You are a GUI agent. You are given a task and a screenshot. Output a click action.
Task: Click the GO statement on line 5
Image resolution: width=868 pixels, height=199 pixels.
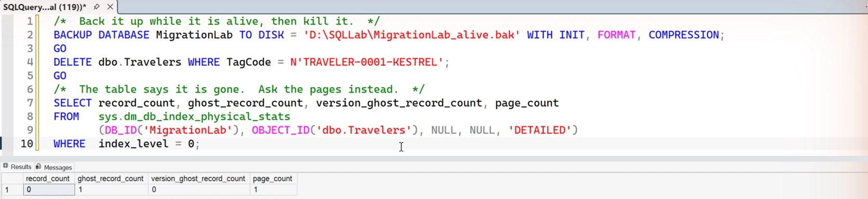click(60, 76)
